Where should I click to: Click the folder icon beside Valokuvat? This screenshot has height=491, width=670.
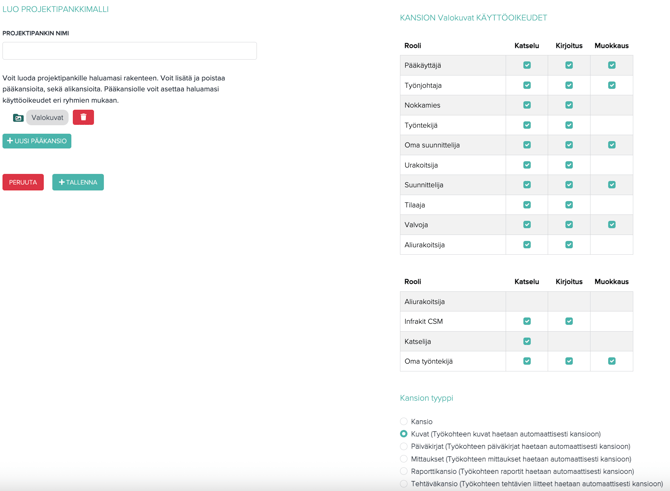18,118
